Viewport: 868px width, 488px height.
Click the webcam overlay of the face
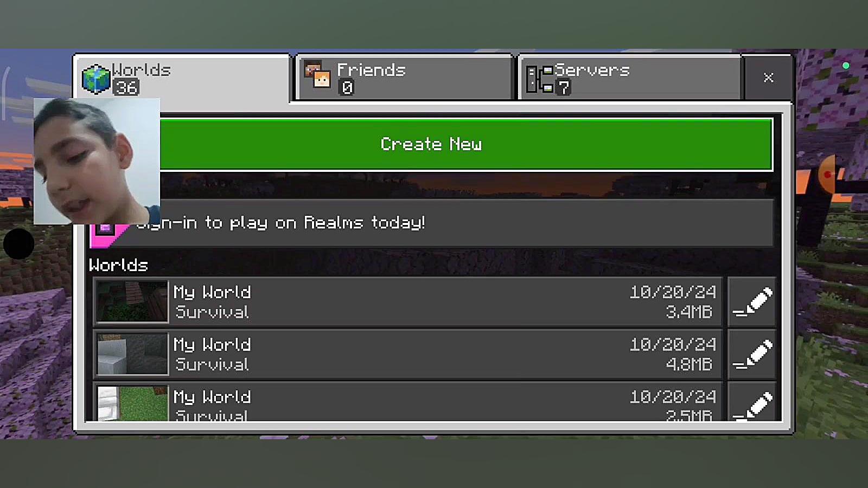tap(97, 161)
